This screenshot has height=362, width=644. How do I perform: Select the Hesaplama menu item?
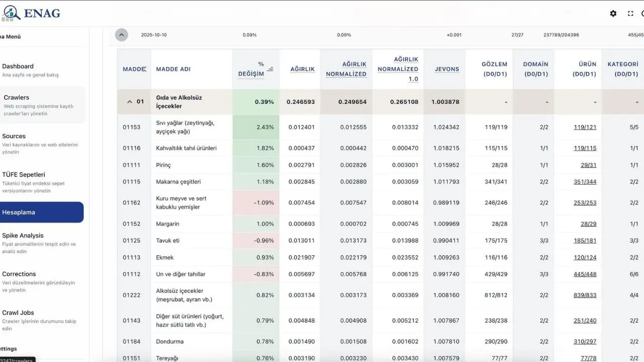tap(19, 212)
